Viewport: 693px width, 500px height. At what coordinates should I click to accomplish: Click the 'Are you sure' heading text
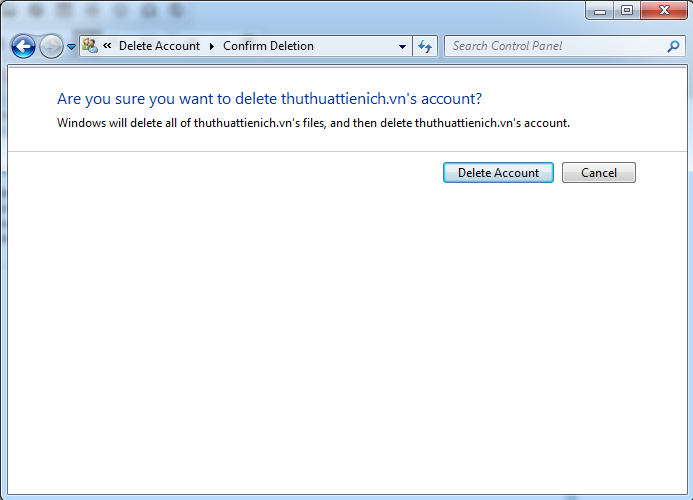[x=269, y=99]
